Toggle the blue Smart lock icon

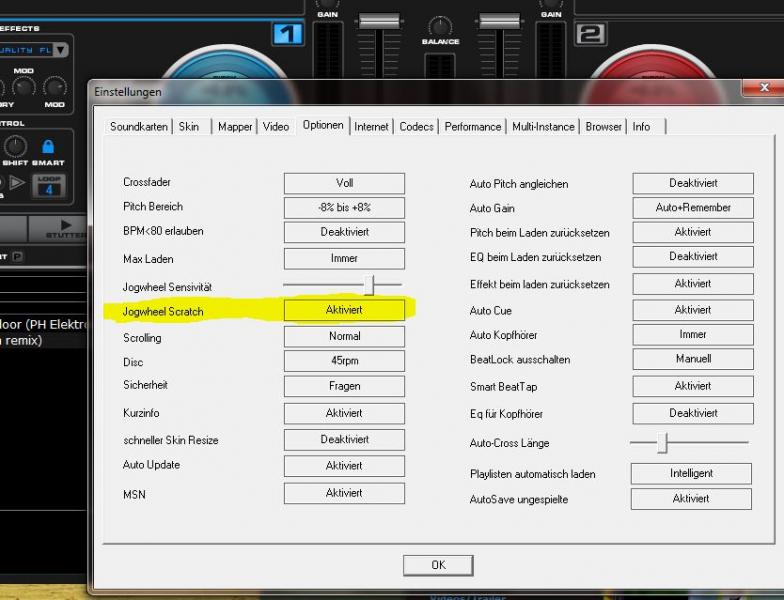pos(47,147)
